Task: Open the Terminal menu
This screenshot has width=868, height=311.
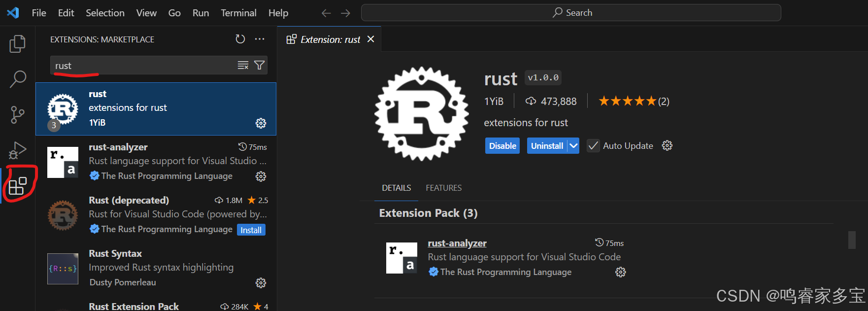Action: pyautogui.click(x=238, y=13)
